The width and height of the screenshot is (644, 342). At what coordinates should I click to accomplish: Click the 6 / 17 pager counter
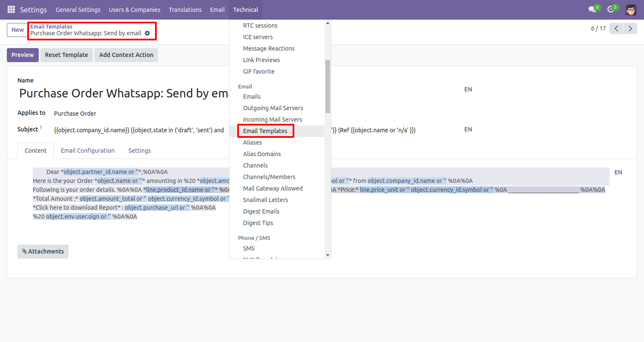598,28
